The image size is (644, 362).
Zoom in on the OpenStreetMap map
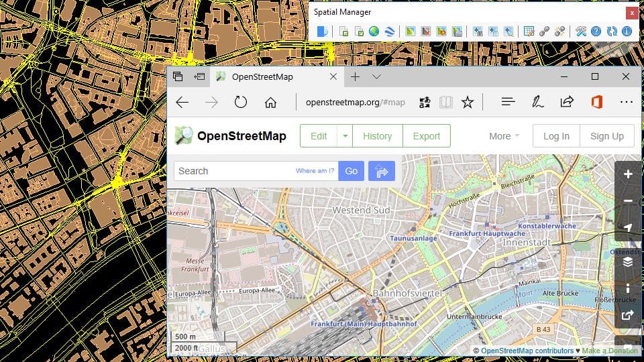[628, 174]
